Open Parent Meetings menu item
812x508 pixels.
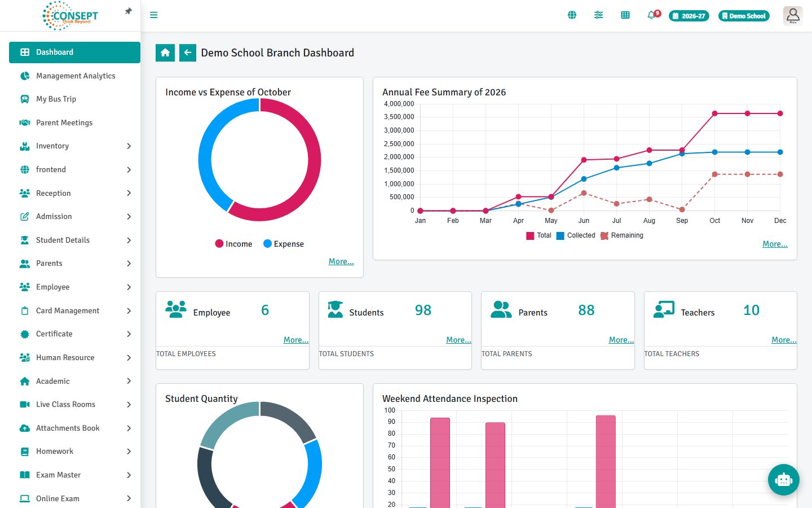click(x=74, y=122)
